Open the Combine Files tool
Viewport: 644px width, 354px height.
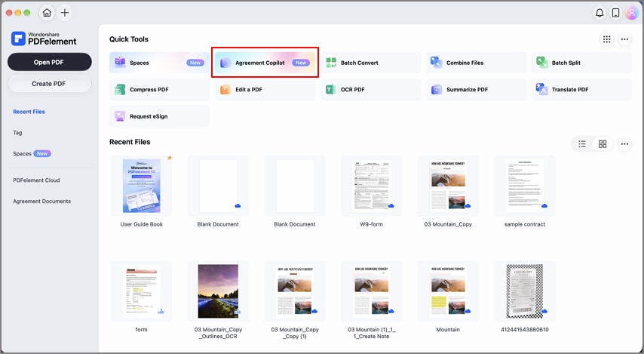(x=476, y=63)
